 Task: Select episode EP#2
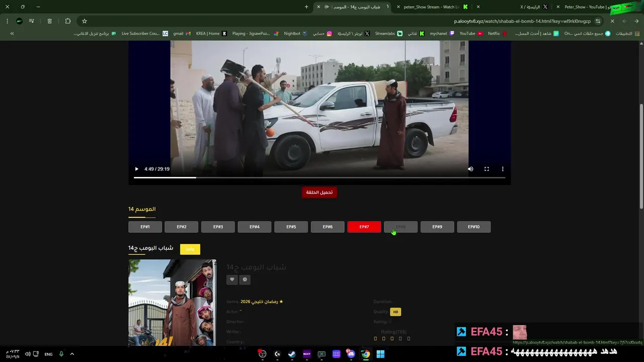point(182,227)
